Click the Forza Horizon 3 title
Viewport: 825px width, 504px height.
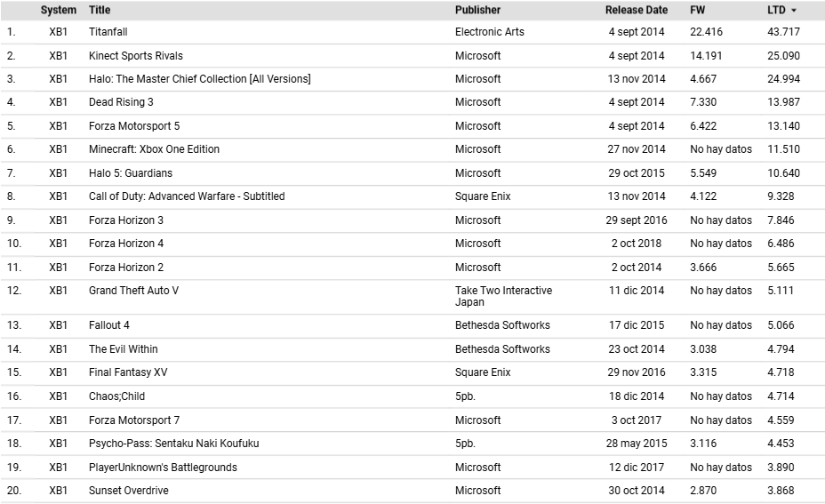click(x=126, y=220)
